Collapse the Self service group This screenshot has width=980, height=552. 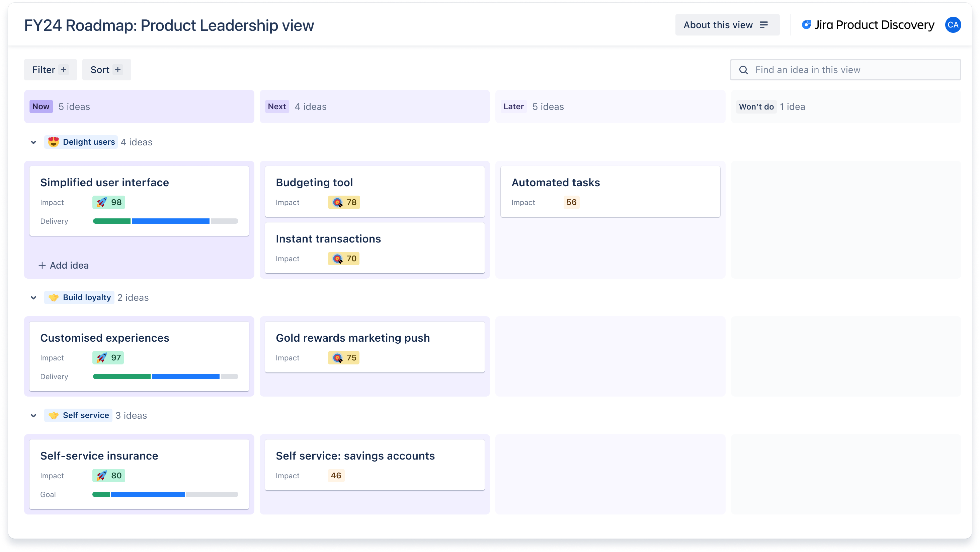click(33, 415)
